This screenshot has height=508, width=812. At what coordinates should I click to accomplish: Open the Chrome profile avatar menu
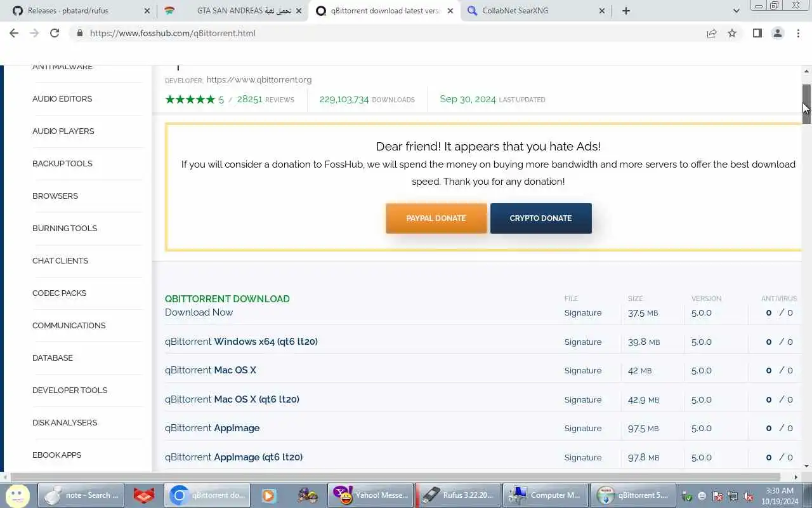(778, 33)
